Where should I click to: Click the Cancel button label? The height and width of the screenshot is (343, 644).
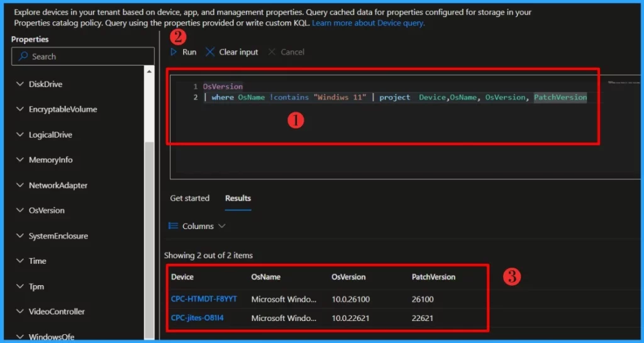(292, 52)
